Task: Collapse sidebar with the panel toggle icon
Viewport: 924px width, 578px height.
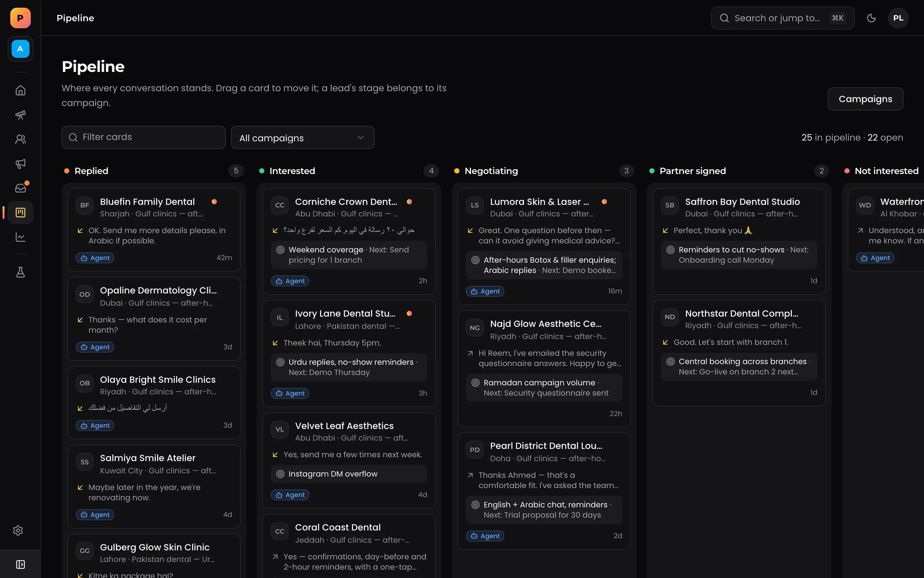Action: click(20, 564)
